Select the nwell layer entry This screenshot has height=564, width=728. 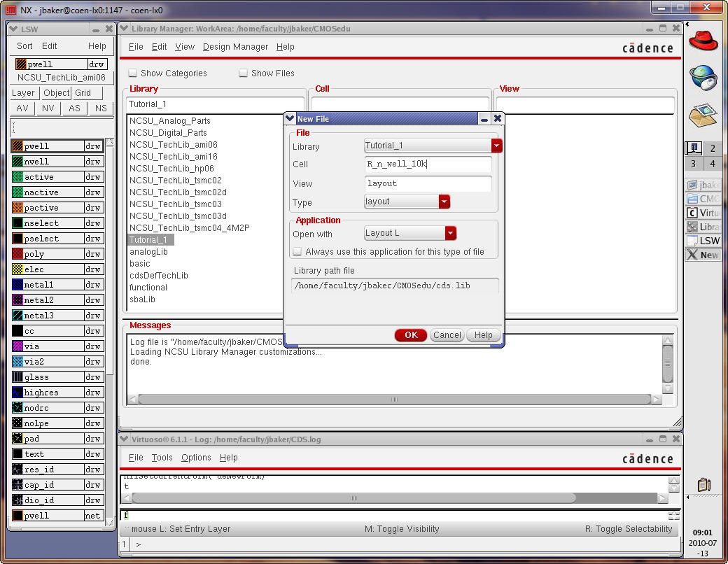(57, 162)
